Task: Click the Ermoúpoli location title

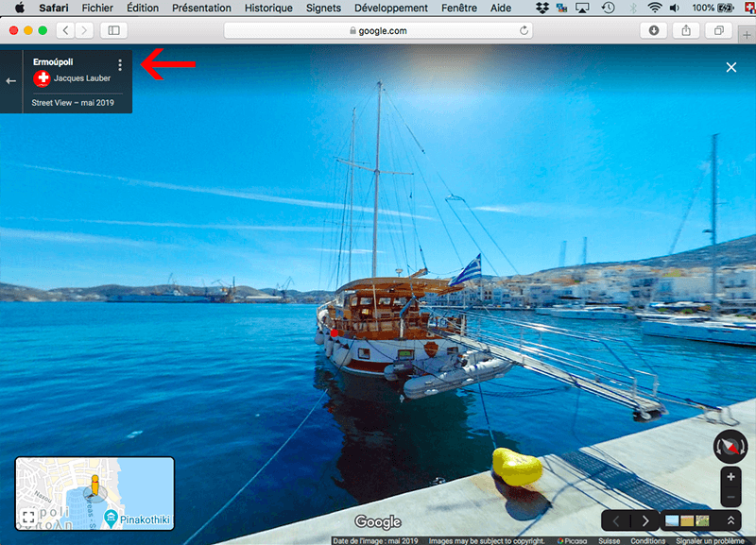Action: [x=53, y=61]
